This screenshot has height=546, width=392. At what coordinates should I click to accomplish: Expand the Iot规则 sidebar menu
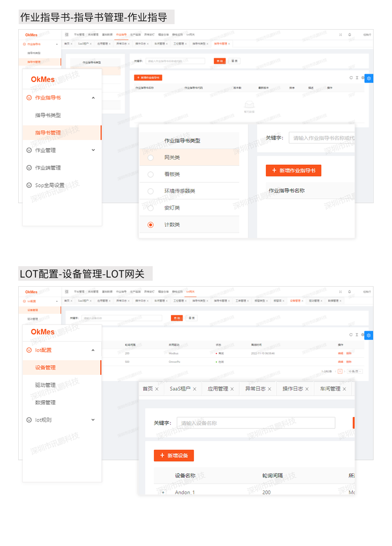(93, 419)
